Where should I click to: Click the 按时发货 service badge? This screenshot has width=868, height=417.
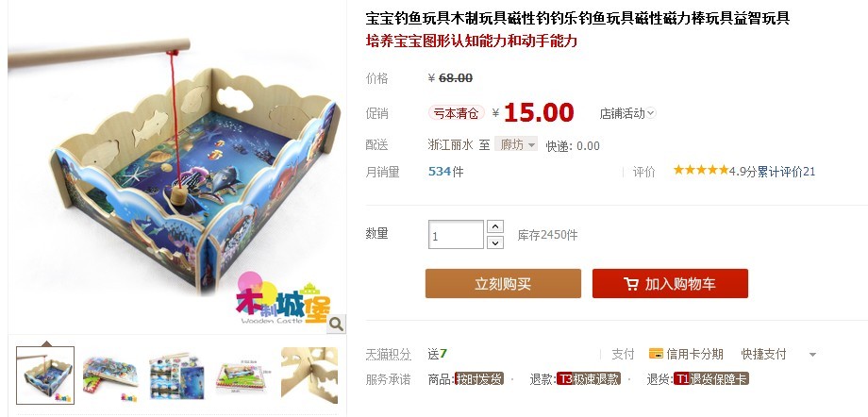479,379
